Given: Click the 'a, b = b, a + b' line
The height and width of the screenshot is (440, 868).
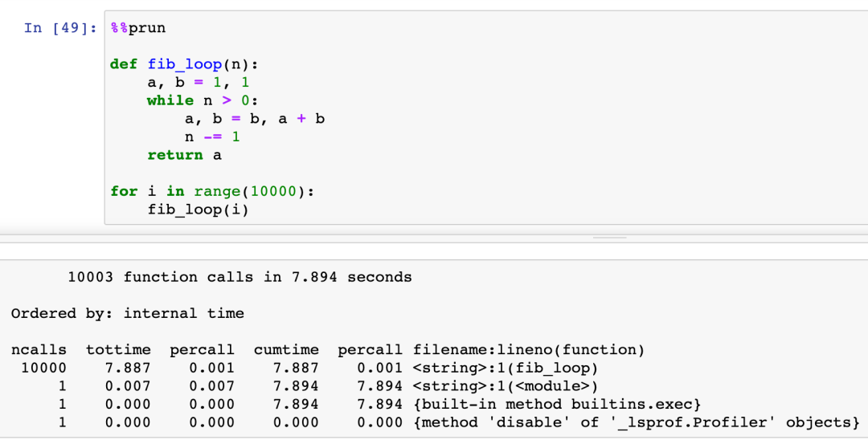Looking at the screenshot, I should pos(255,119).
